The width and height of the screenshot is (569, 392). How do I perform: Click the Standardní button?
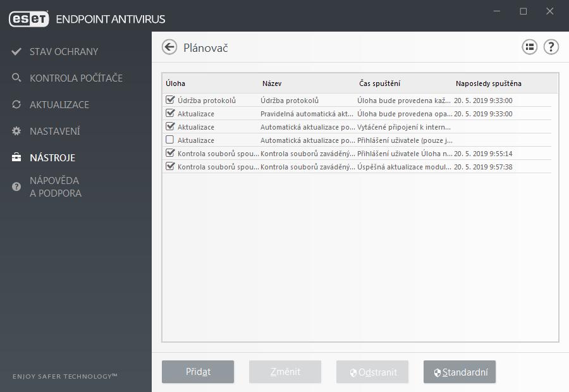[460, 372]
